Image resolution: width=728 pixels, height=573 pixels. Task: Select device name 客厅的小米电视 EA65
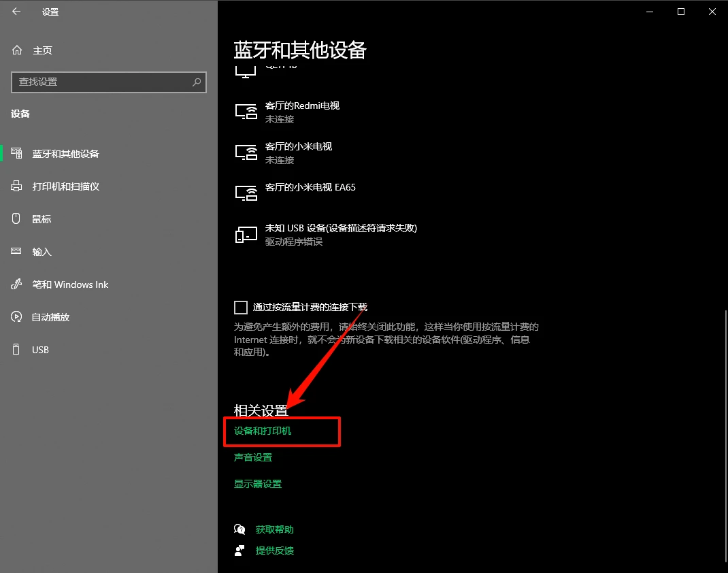click(x=310, y=187)
